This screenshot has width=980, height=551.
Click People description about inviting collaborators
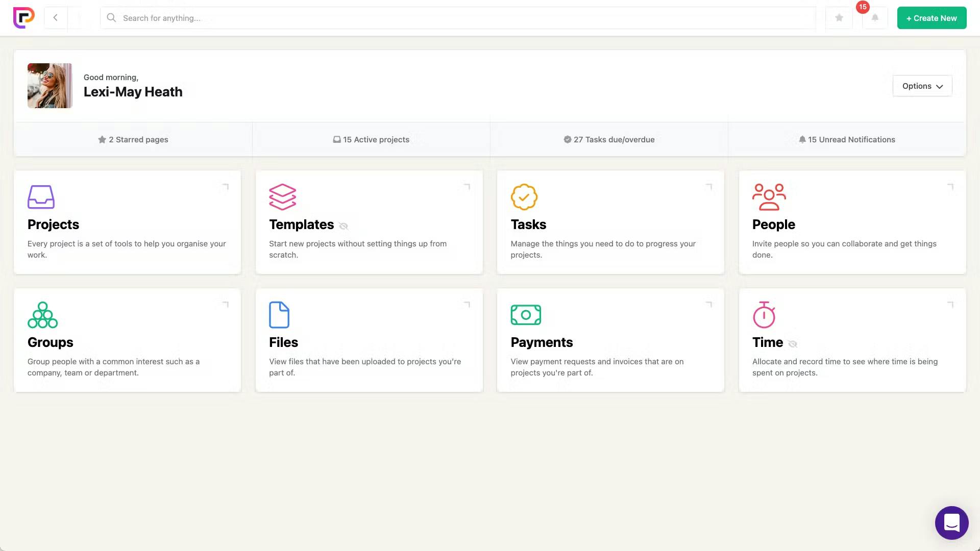click(844, 249)
